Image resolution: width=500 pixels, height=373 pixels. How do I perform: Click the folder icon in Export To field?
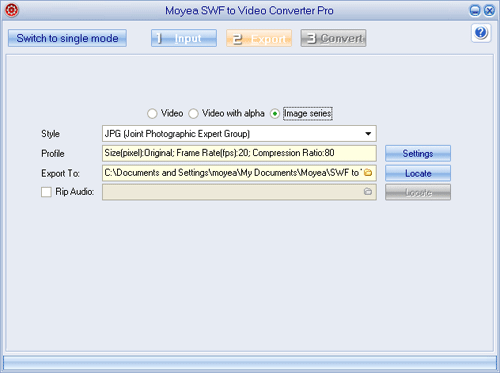point(368,173)
